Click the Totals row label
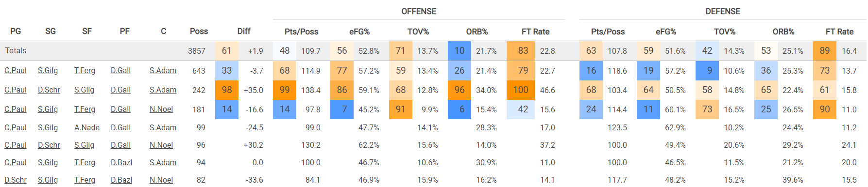 16,51
